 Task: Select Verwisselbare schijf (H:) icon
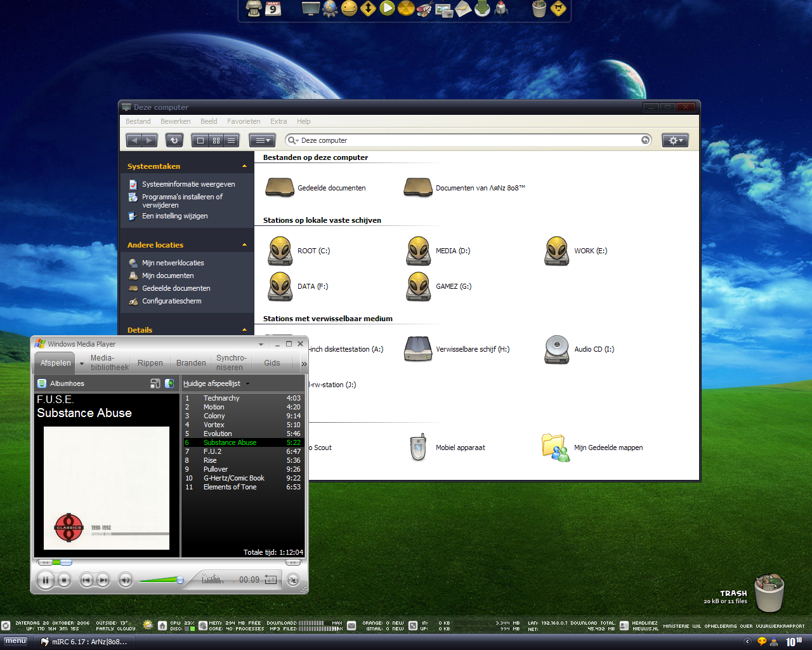point(418,349)
